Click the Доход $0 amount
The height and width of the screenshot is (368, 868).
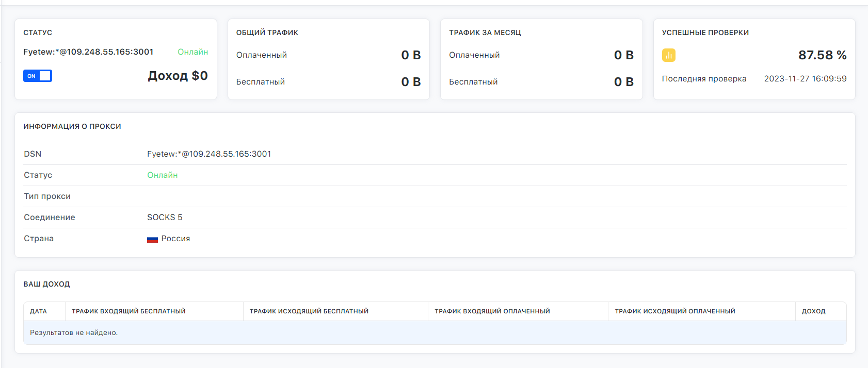click(x=178, y=76)
